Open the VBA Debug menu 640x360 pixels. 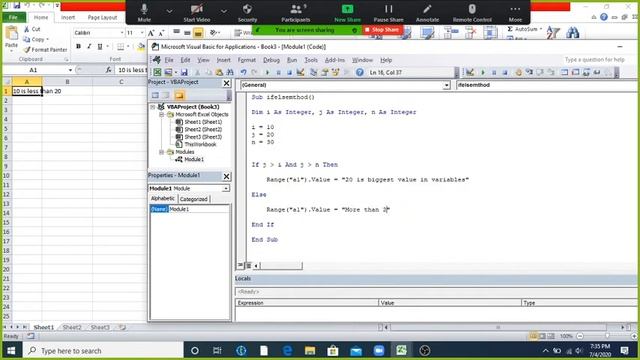pyautogui.click(x=271, y=60)
